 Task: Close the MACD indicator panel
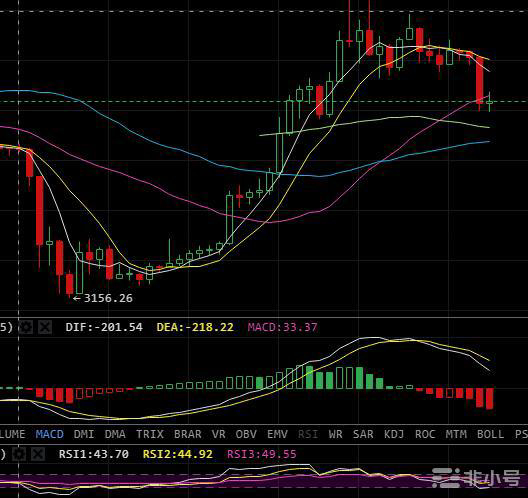tap(45, 327)
